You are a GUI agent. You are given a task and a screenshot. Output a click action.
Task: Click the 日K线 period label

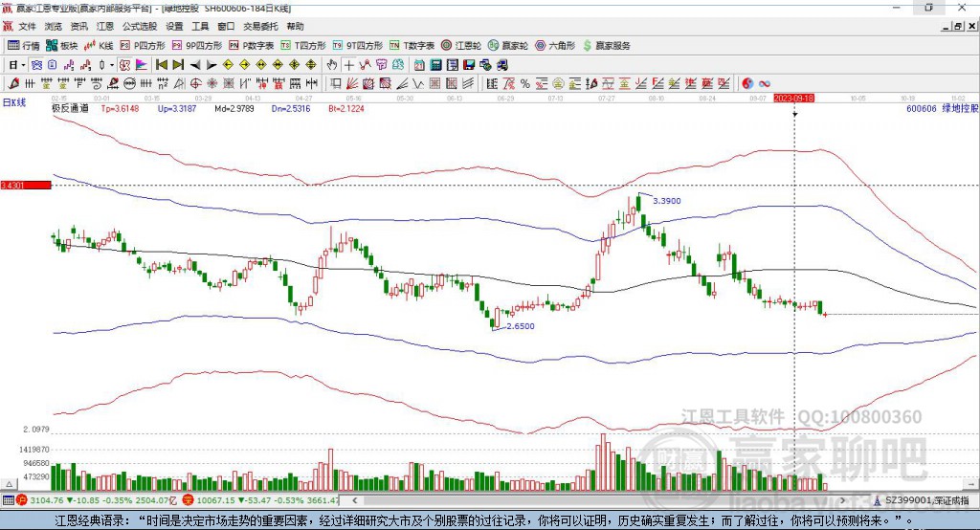[14, 102]
